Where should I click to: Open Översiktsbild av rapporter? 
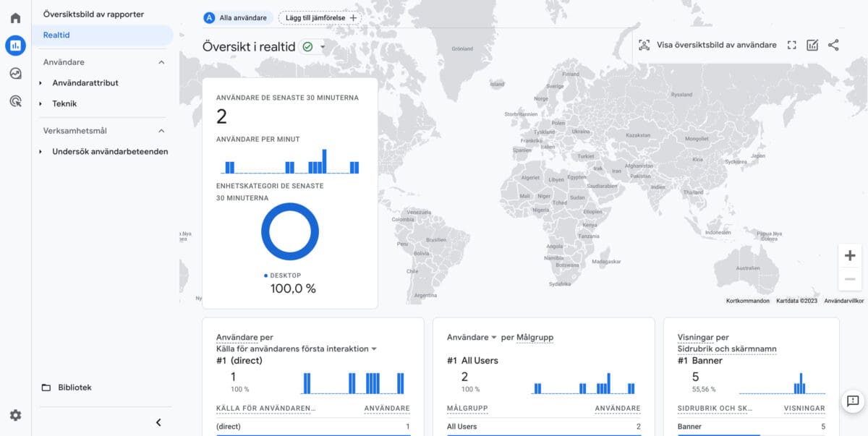point(93,14)
